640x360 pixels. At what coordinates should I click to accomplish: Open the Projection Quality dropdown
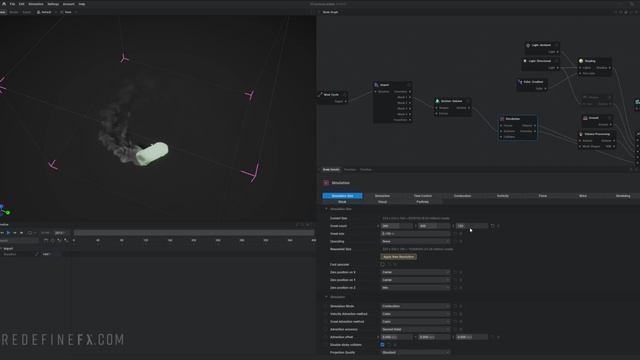[x=415, y=353]
